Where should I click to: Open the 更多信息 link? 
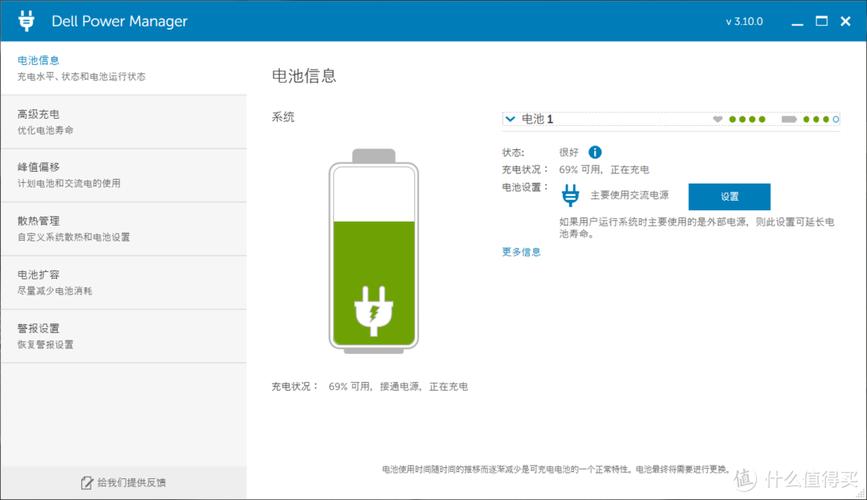[x=521, y=252]
